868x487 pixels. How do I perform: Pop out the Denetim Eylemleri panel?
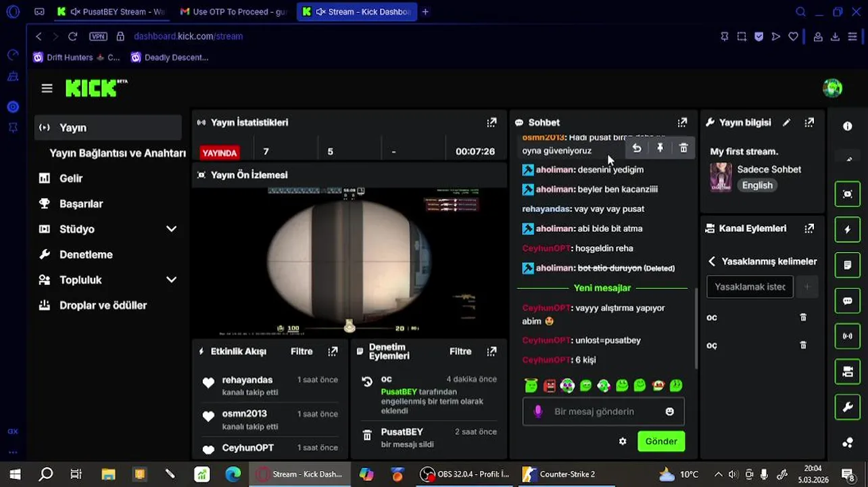(x=491, y=352)
